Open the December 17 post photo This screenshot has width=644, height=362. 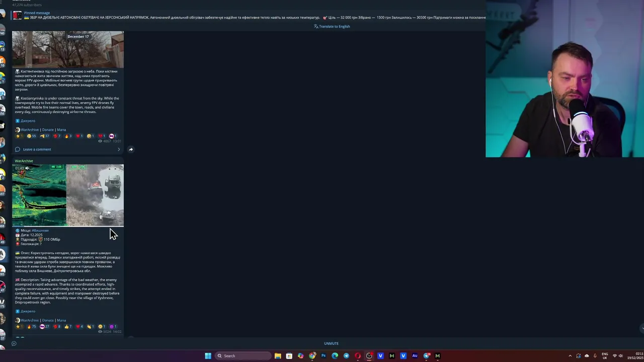click(x=68, y=49)
